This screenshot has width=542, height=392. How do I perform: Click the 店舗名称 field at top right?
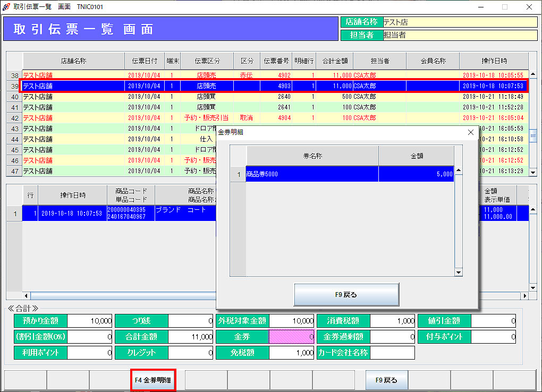tap(460, 22)
